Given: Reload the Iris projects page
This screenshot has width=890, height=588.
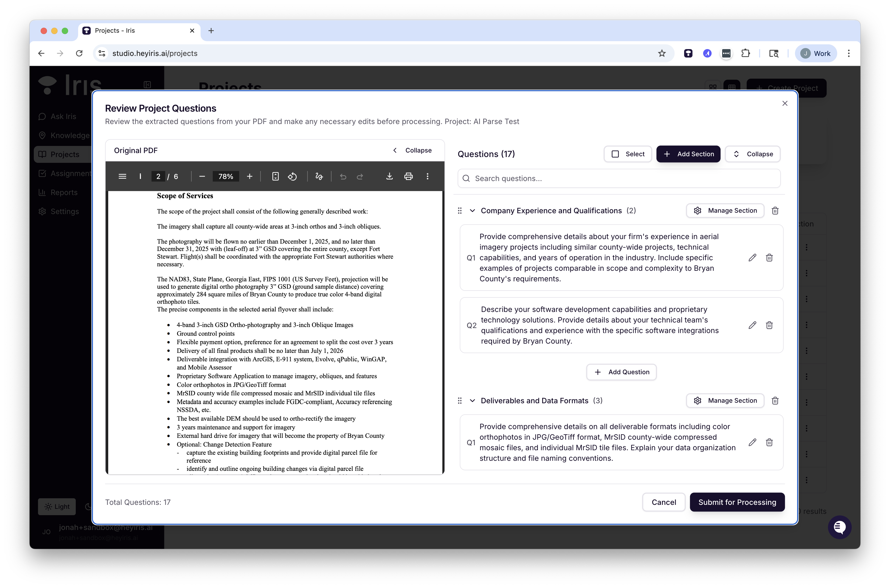Looking at the screenshot, I should pyautogui.click(x=79, y=53).
